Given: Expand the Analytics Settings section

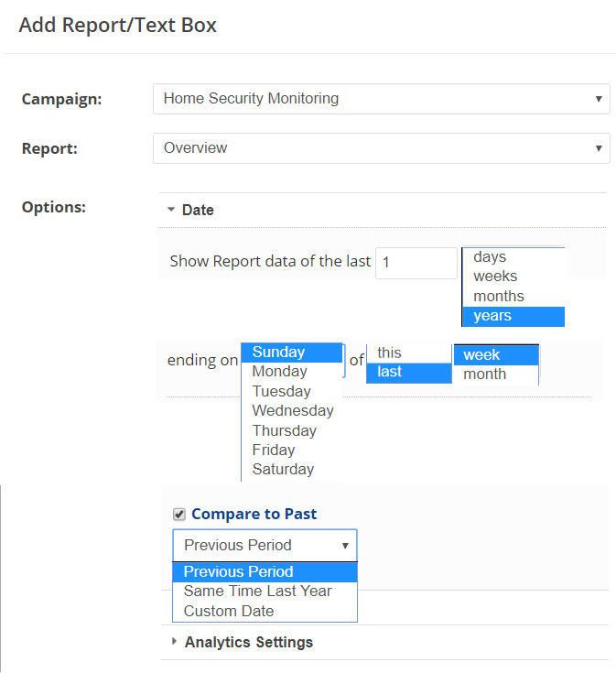Looking at the screenshot, I should point(247,642).
